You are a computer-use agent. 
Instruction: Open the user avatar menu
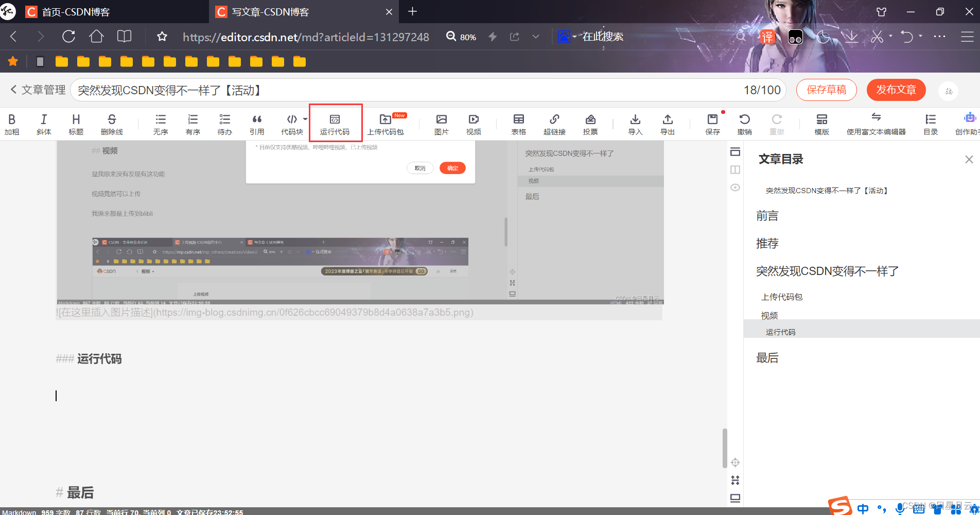(x=949, y=91)
